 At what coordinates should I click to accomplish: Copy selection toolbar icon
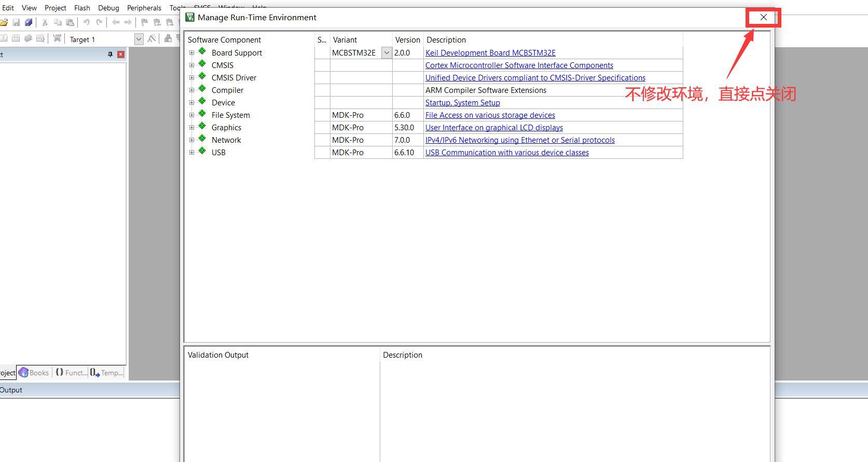tap(58, 22)
